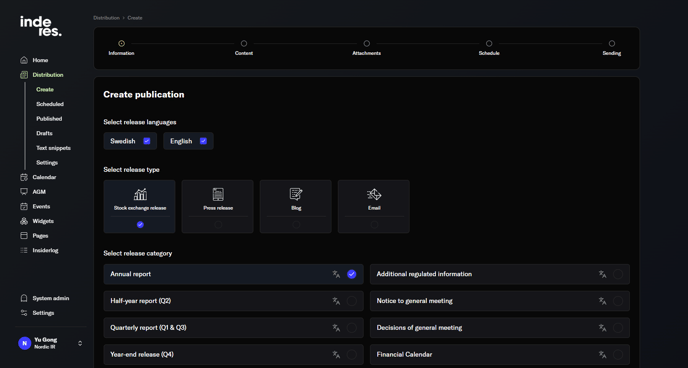The height and width of the screenshot is (368, 688).
Task: Open Insiderlog from the sidebar
Action: pyautogui.click(x=45, y=250)
